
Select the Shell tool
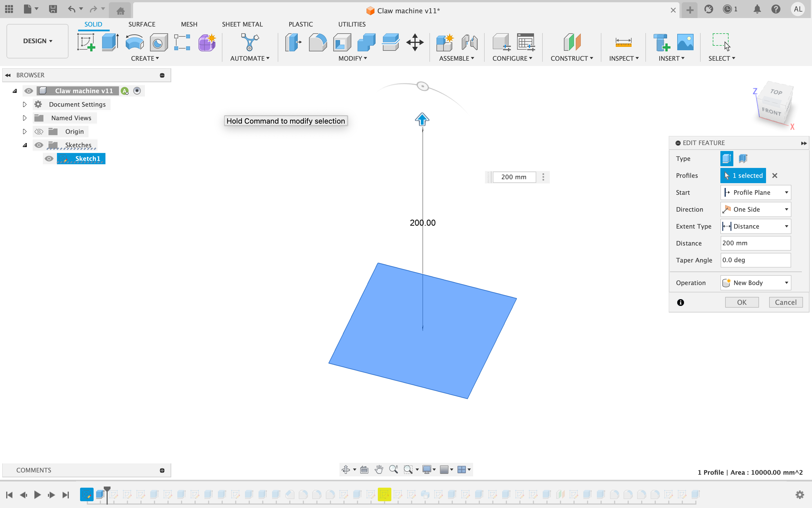pyautogui.click(x=342, y=42)
